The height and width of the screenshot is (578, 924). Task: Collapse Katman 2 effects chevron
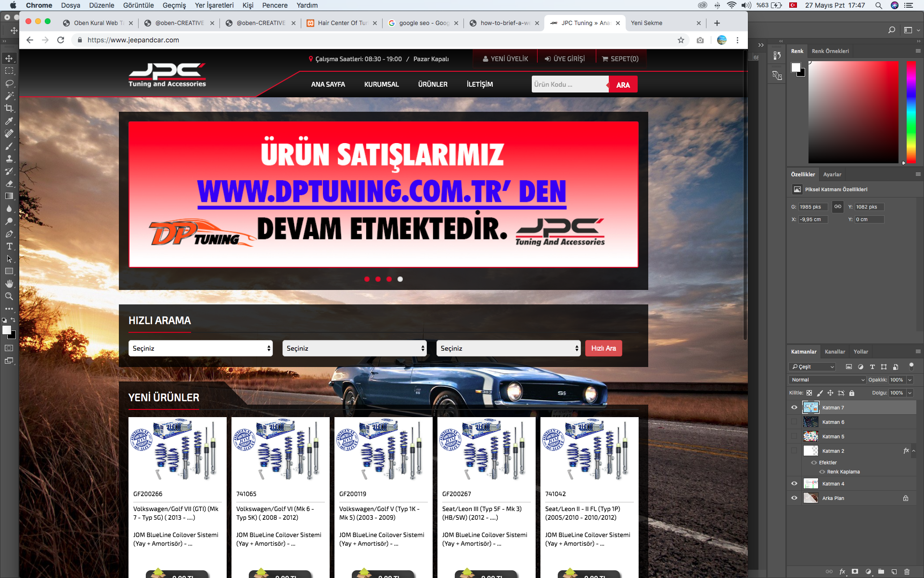pyautogui.click(x=913, y=451)
